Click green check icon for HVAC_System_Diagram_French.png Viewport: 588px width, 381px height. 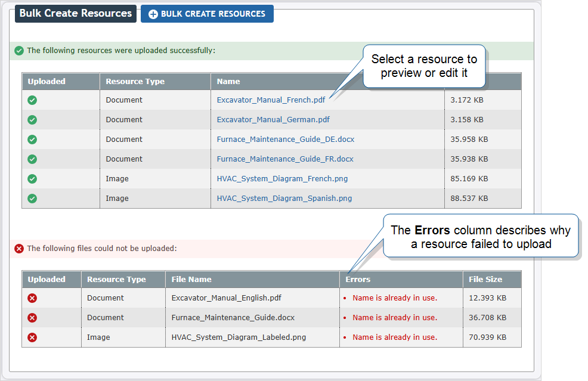(32, 179)
